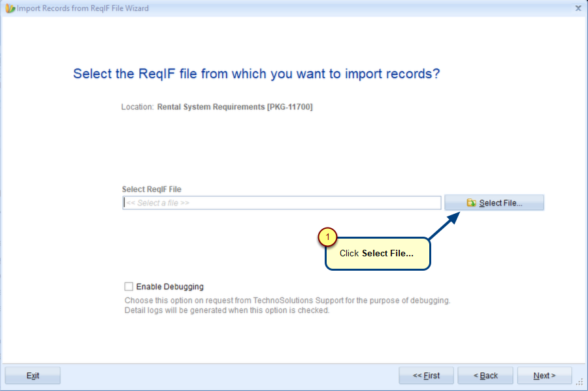Image resolution: width=588 pixels, height=391 pixels.
Task: Go to the previous step with < Back
Action: click(x=485, y=375)
